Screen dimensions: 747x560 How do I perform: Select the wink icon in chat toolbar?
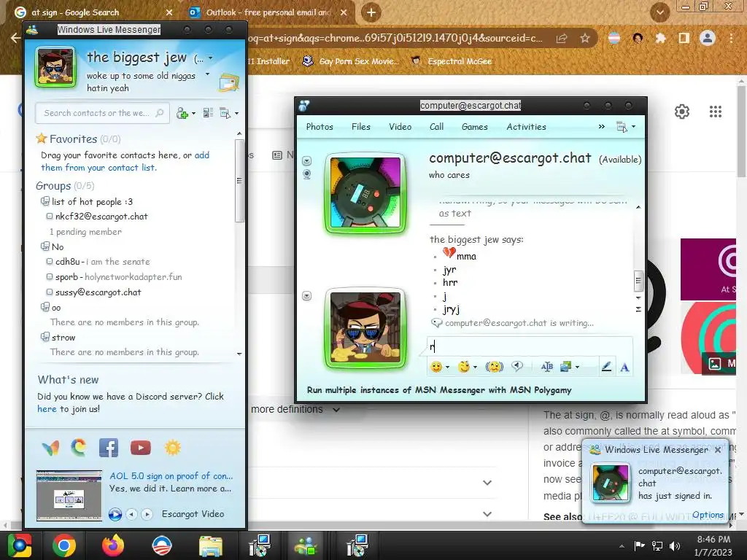point(463,367)
